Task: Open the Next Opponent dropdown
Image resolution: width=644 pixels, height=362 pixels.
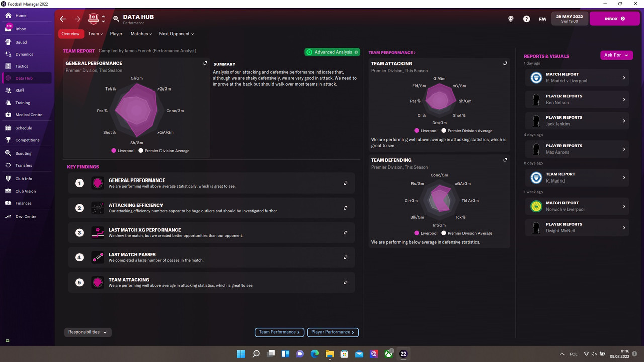Action: click(177, 34)
